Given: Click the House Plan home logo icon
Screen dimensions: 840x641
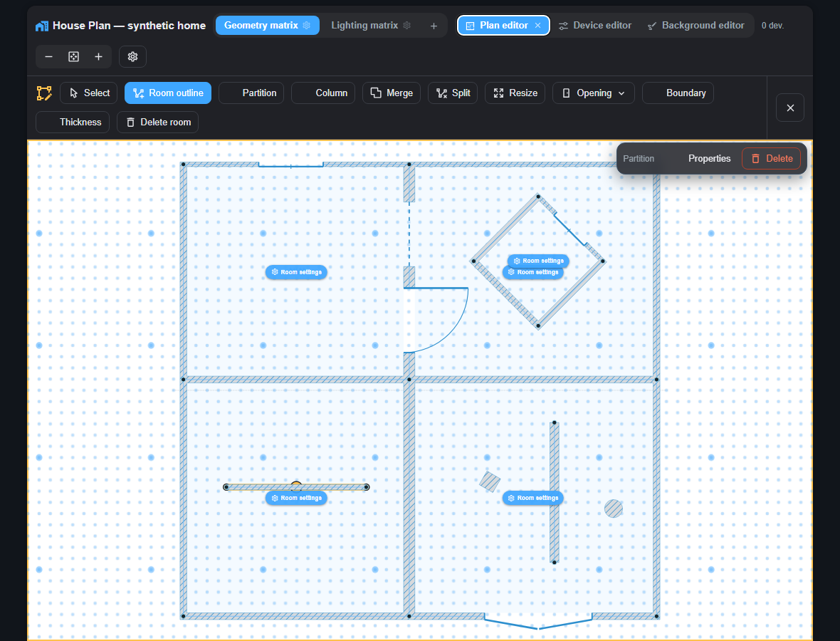Looking at the screenshot, I should click(42, 26).
